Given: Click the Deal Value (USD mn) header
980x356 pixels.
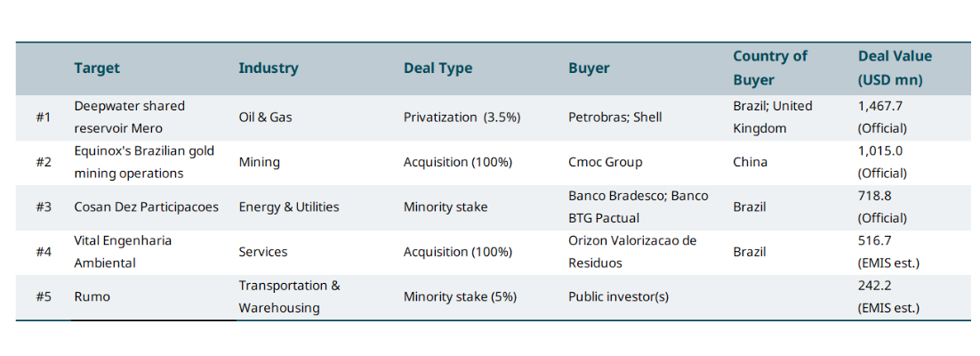Looking at the screenshot, I should click(895, 68).
